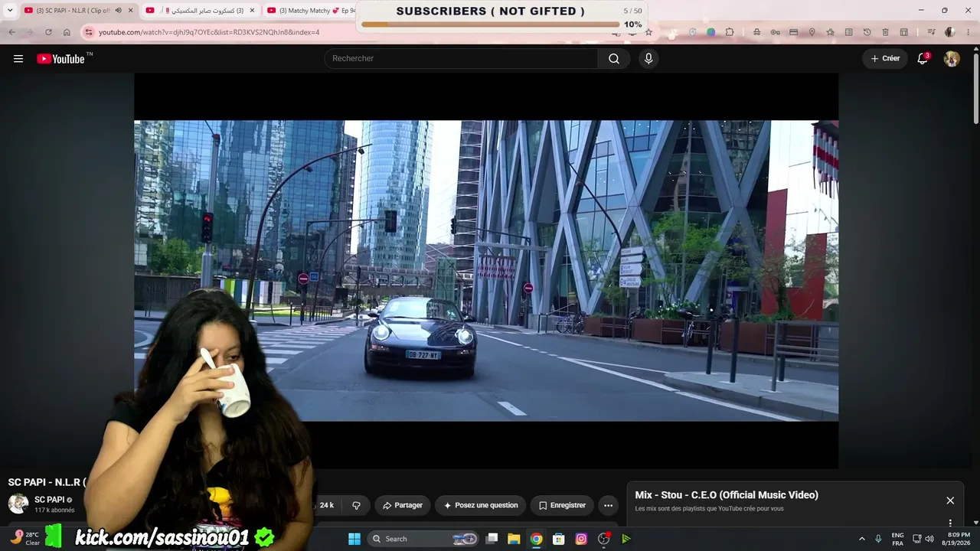Close the SC PAPI tab
This screenshot has width=980, height=551.
pos(130,11)
